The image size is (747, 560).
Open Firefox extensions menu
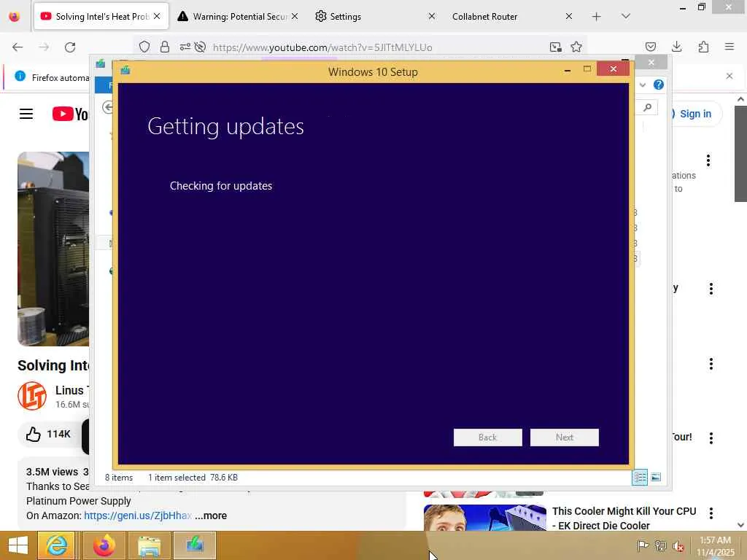(x=703, y=47)
